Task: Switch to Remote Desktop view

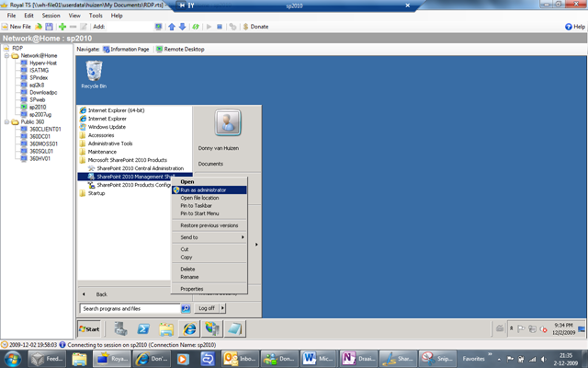Action: pyautogui.click(x=180, y=49)
